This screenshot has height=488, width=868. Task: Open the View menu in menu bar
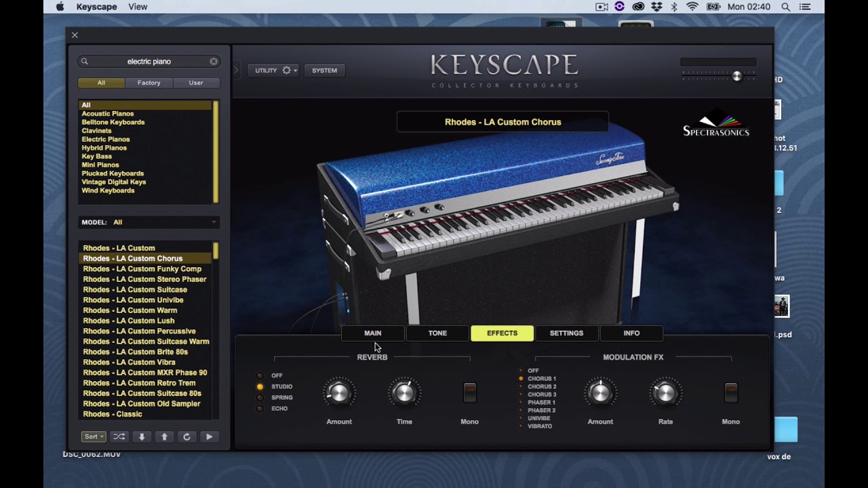(138, 7)
